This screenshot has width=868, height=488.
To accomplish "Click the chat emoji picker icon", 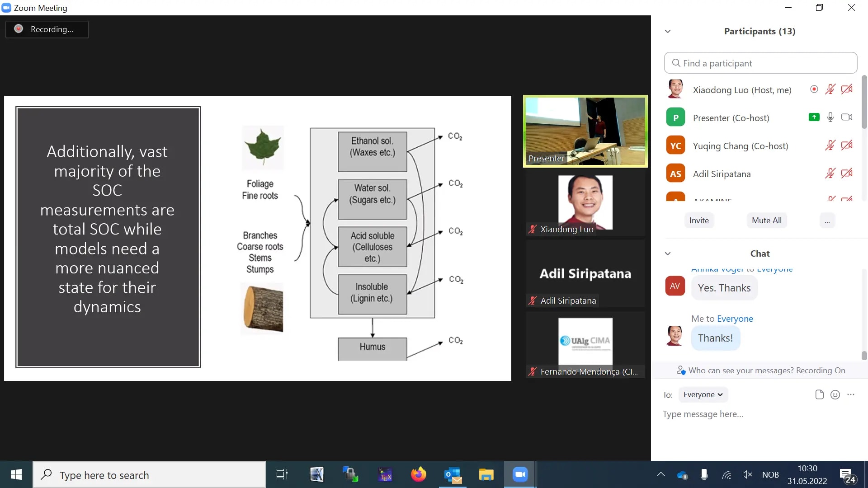I will click(835, 394).
